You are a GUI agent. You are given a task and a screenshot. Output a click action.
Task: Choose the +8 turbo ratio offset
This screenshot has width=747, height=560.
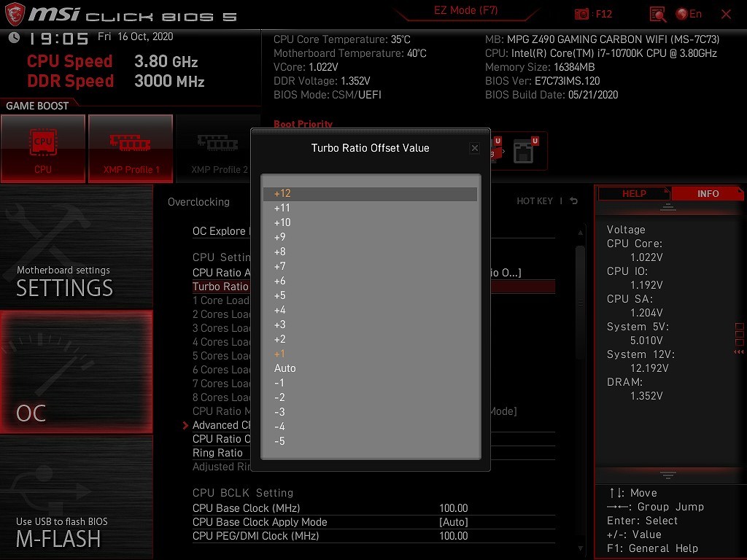370,252
